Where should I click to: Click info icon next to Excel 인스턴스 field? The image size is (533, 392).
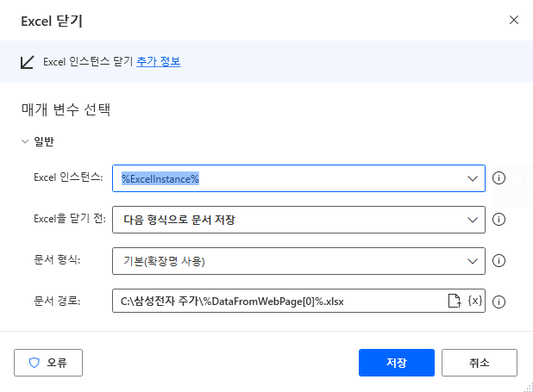(499, 178)
